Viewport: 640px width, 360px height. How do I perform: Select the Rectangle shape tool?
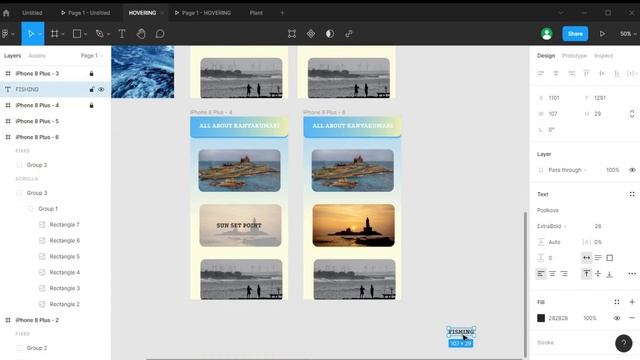click(x=77, y=34)
